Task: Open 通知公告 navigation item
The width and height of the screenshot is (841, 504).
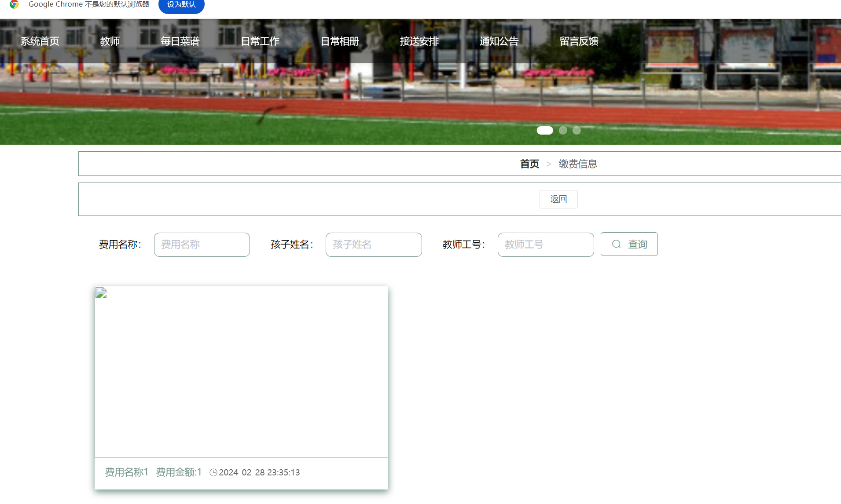Action: (499, 41)
